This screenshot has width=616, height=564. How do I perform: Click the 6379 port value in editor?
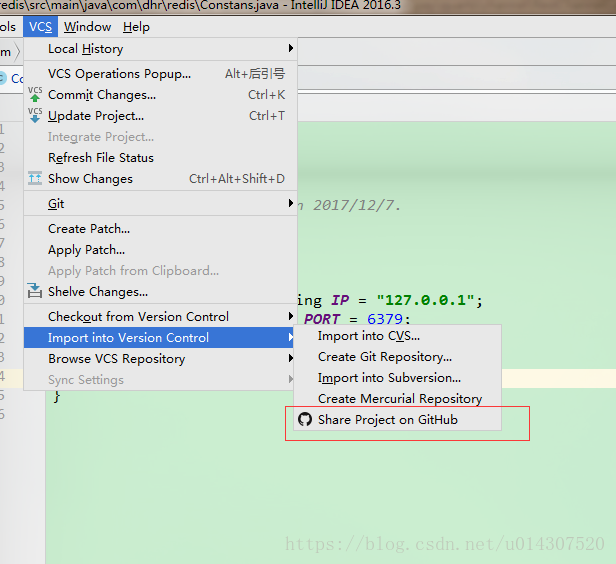[x=385, y=319]
